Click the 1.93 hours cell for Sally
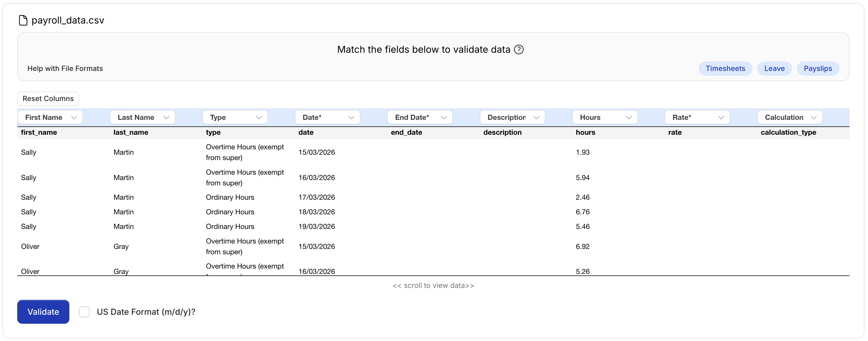The width and height of the screenshot is (868, 341). 583,152
